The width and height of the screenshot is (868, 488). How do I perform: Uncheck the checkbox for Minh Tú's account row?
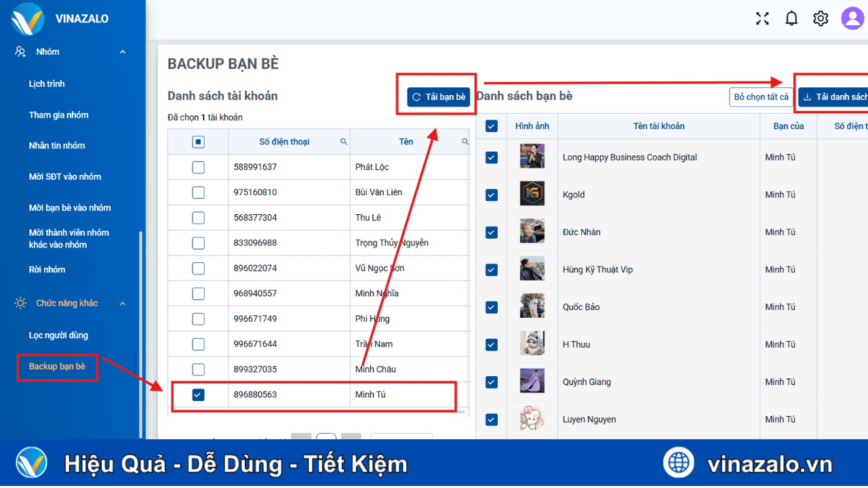[x=197, y=394]
